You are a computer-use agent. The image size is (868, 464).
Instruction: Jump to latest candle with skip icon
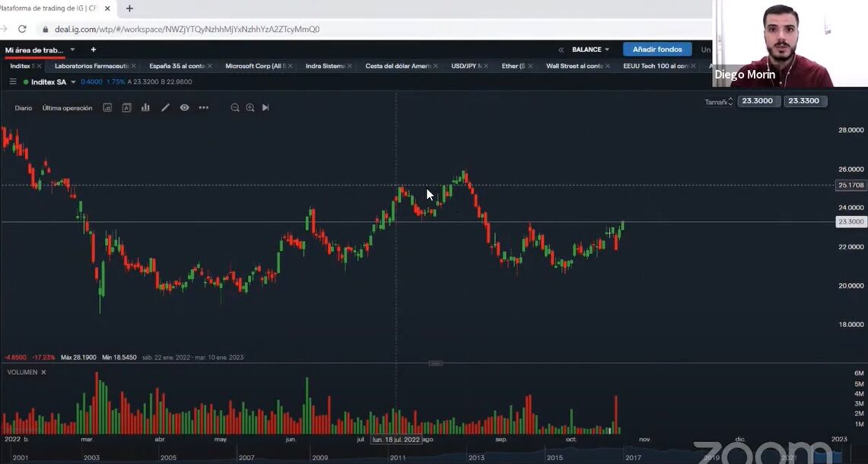[x=265, y=107]
